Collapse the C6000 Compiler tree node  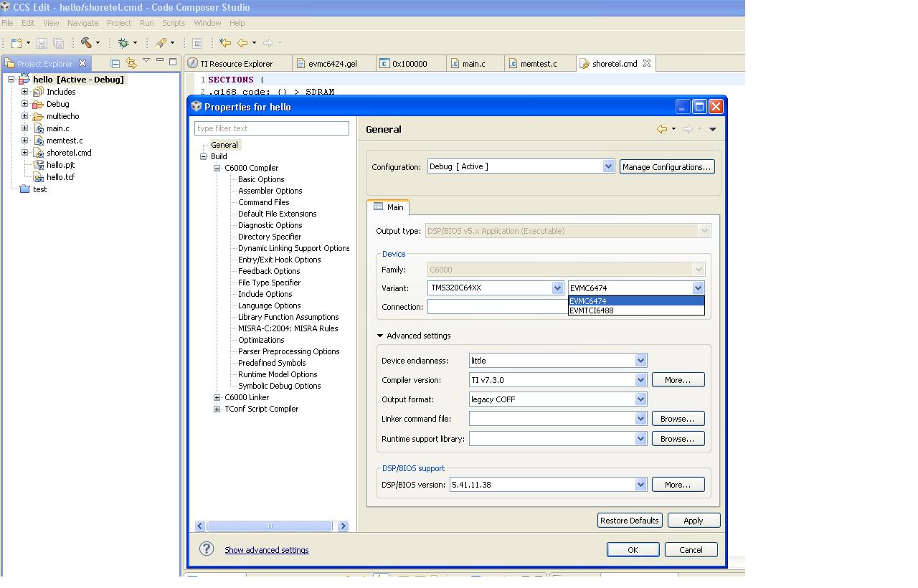217,168
